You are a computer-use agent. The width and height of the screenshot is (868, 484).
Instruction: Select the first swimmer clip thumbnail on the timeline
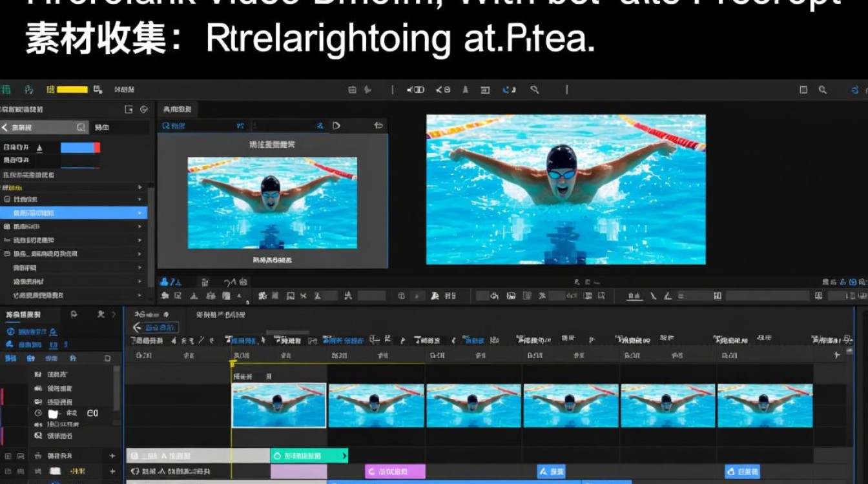coord(278,405)
